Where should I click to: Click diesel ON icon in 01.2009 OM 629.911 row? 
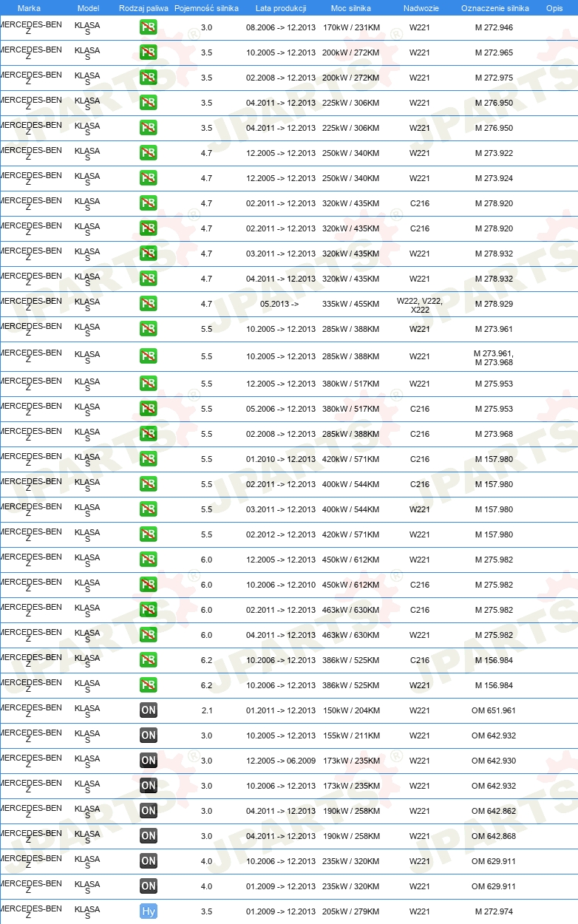pyautogui.click(x=148, y=887)
